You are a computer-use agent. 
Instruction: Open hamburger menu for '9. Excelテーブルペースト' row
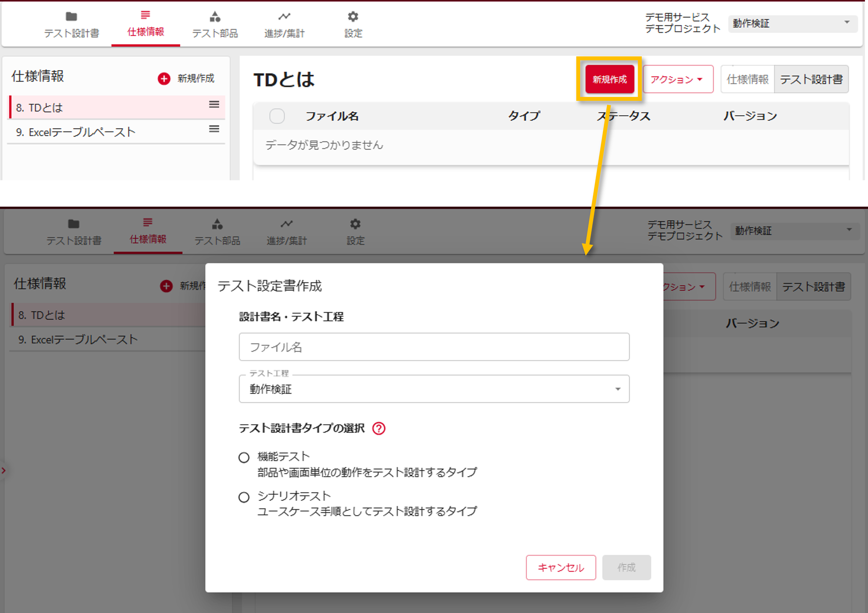214,129
